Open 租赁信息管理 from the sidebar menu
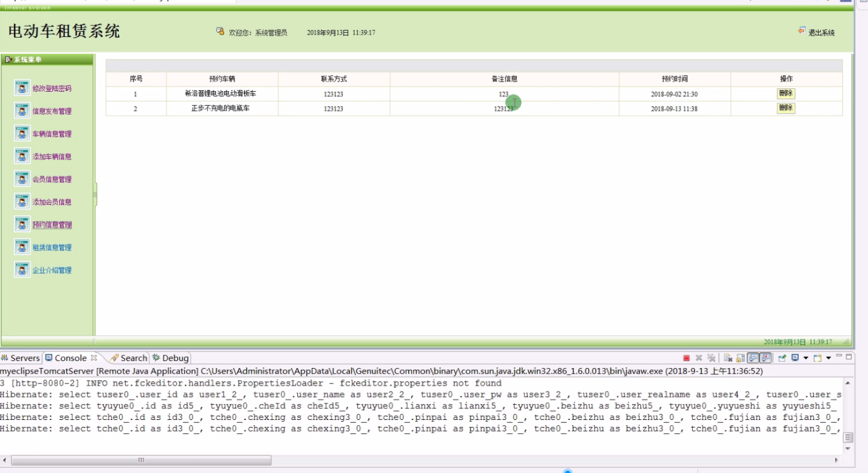 [x=52, y=247]
